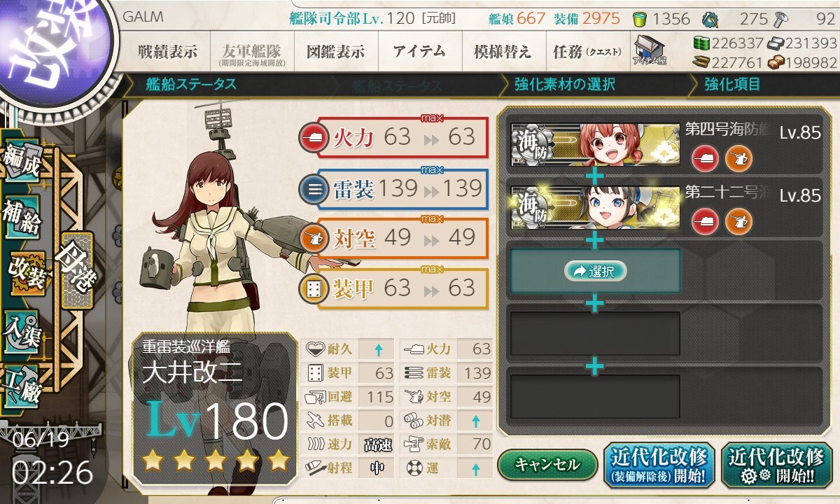This screenshot has width=840, height=504.
Task: Open the 模様替え furniture tab
Action: [503, 51]
